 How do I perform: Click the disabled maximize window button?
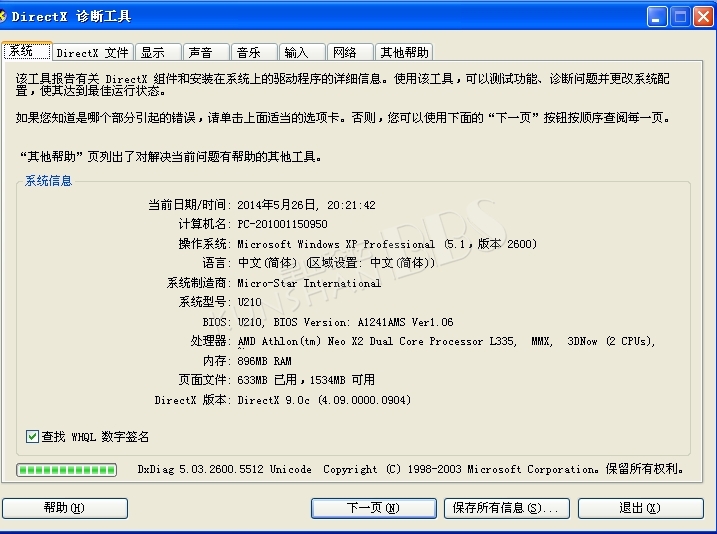pyautogui.click(x=680, y=17)
